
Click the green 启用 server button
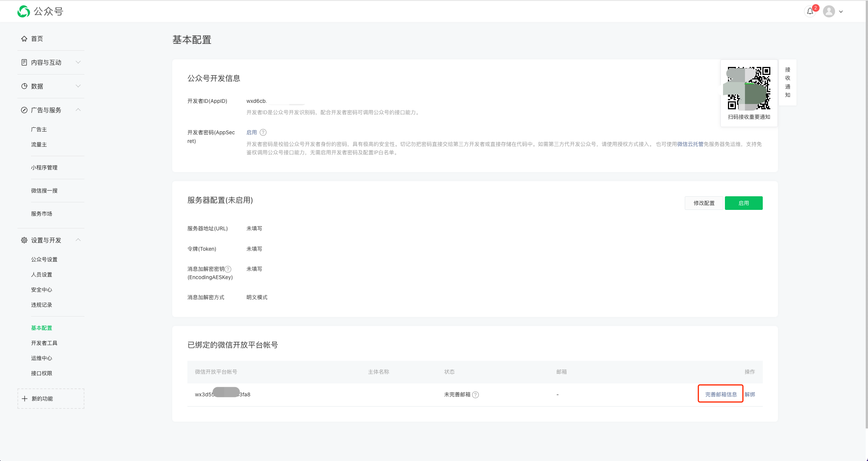(743, 203)
